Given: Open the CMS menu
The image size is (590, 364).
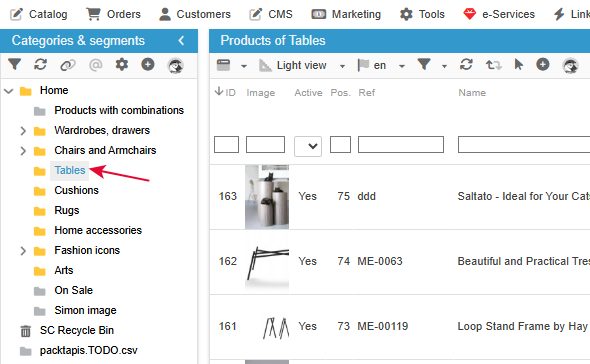Looking at the screenshot, I should coord(271,14).
